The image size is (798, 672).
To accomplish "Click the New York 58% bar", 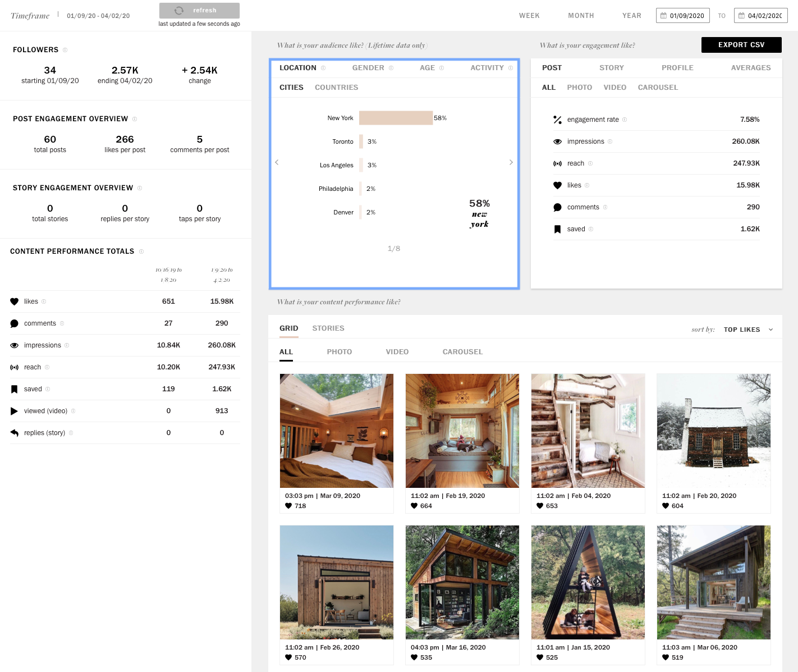I will coord(396,118).
